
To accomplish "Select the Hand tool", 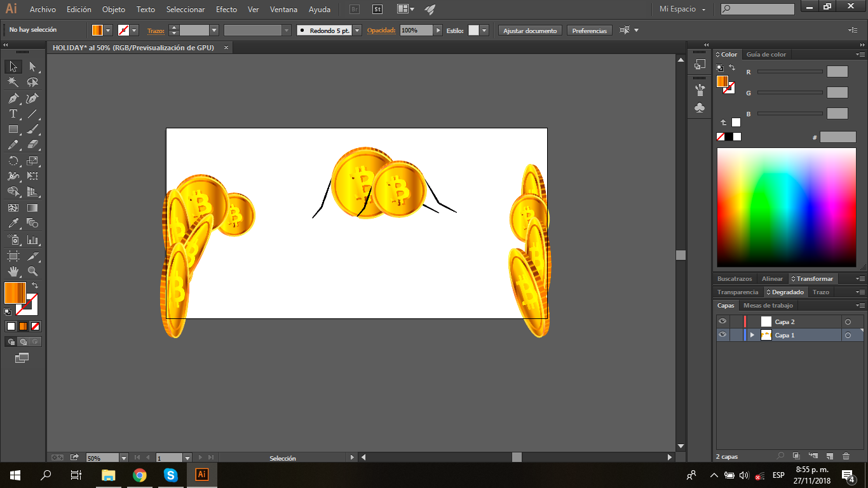I will (13, 271).
